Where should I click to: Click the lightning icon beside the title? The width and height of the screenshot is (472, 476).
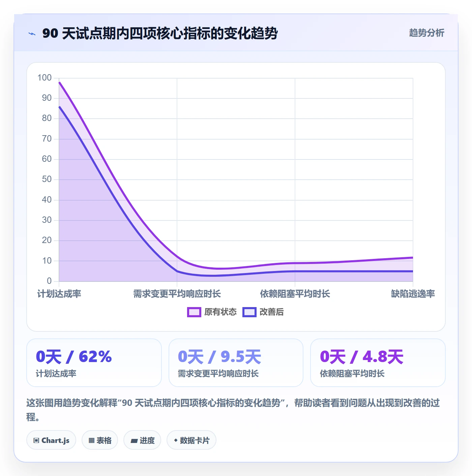click(x=32, y=34)
